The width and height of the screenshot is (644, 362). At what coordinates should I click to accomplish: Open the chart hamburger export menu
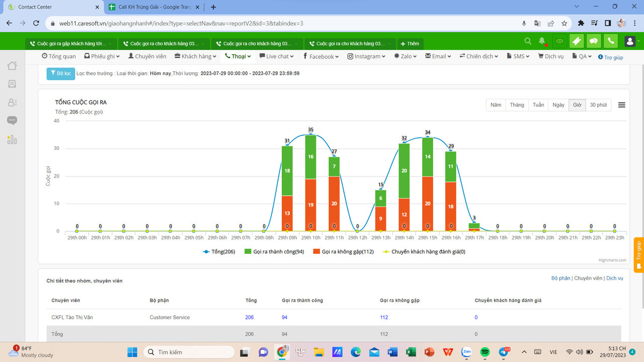point(622,105)
